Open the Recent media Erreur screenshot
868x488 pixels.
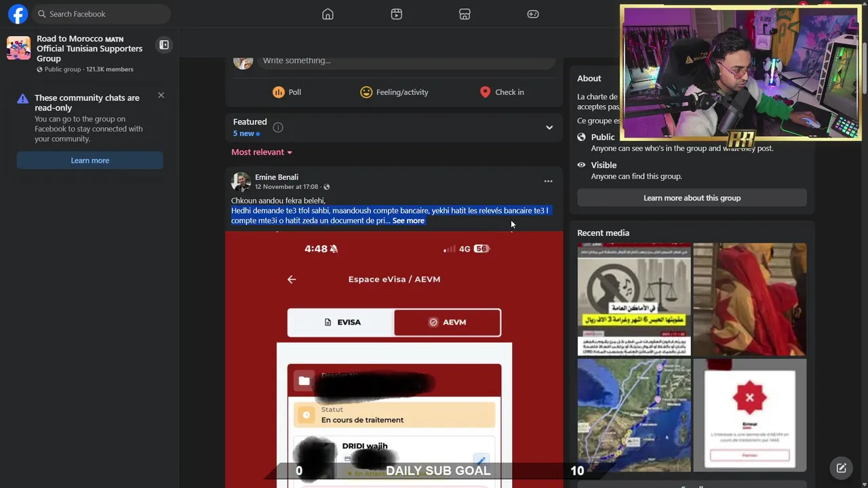750,415
